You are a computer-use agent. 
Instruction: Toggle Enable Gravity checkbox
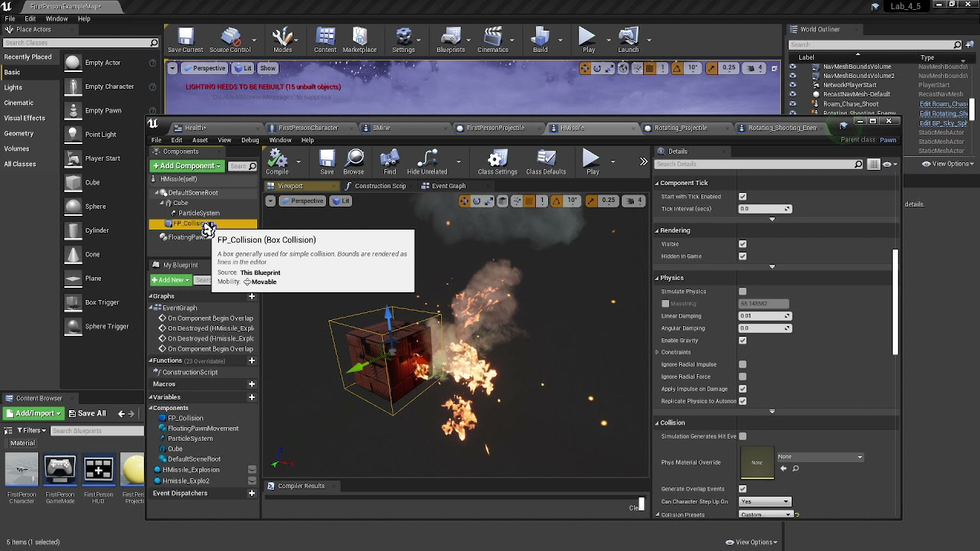(743, 341)
